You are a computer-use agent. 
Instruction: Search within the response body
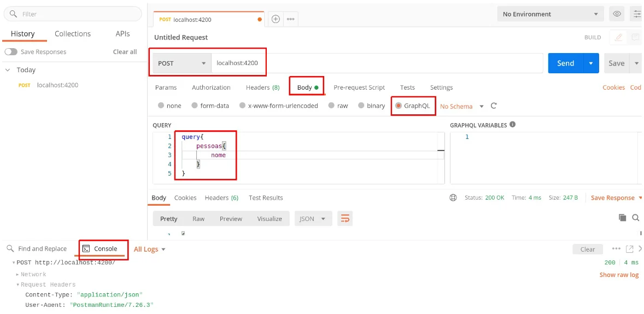636,218
